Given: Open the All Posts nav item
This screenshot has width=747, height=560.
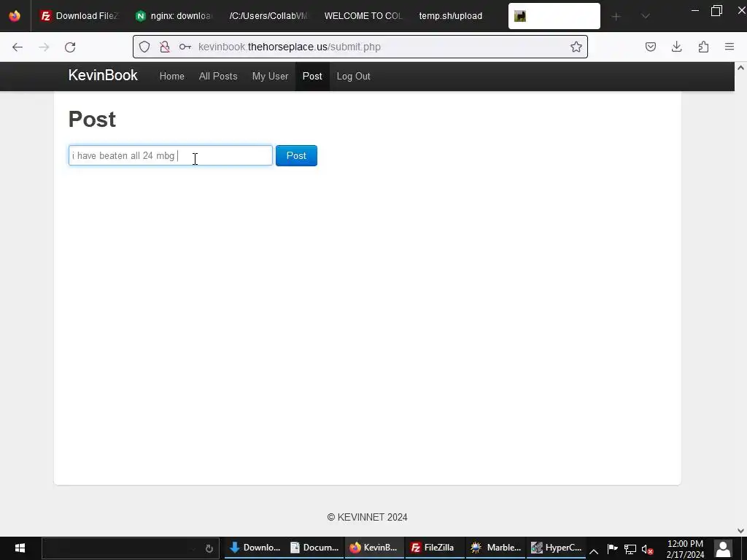Looking at the screenshot, I should pyautogui.click(x=218, y=76).
